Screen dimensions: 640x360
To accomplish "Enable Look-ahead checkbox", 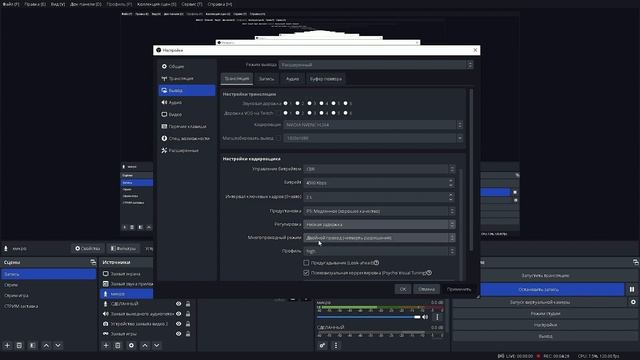I will pos(306,263).
